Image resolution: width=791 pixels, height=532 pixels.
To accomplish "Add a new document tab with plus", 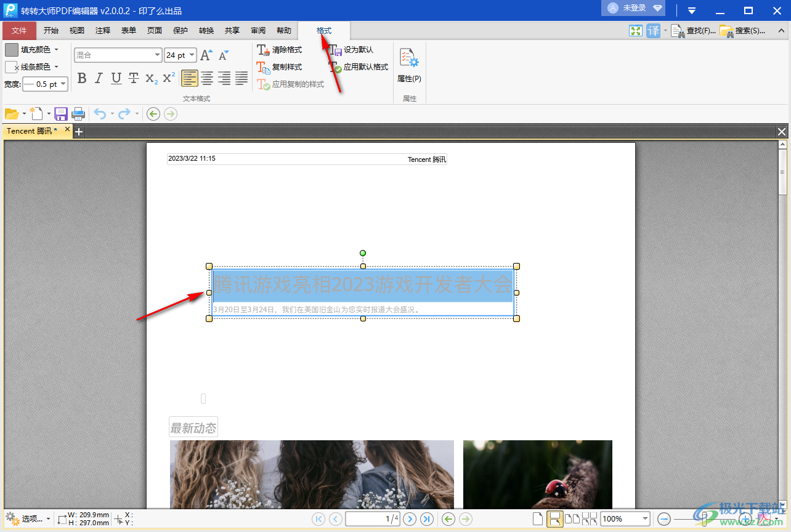I will [79, 131].
